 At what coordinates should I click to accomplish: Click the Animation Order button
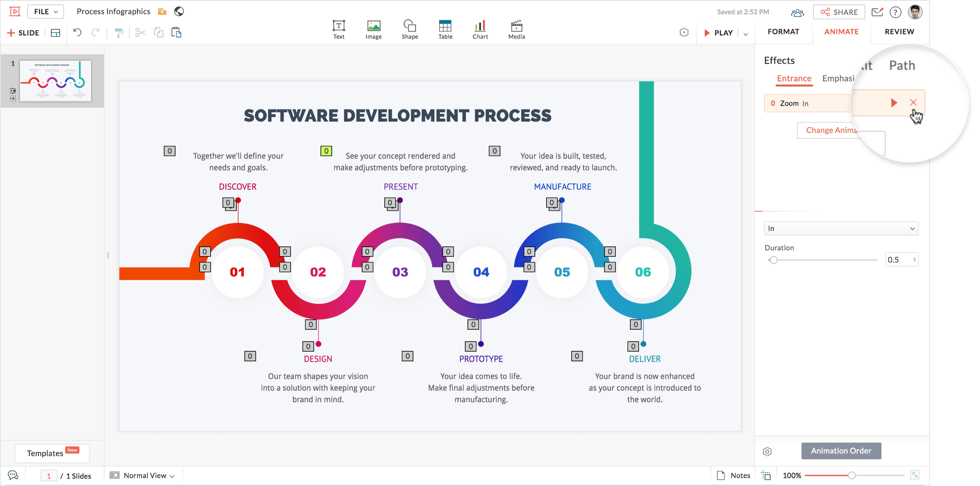pos(841,450)
